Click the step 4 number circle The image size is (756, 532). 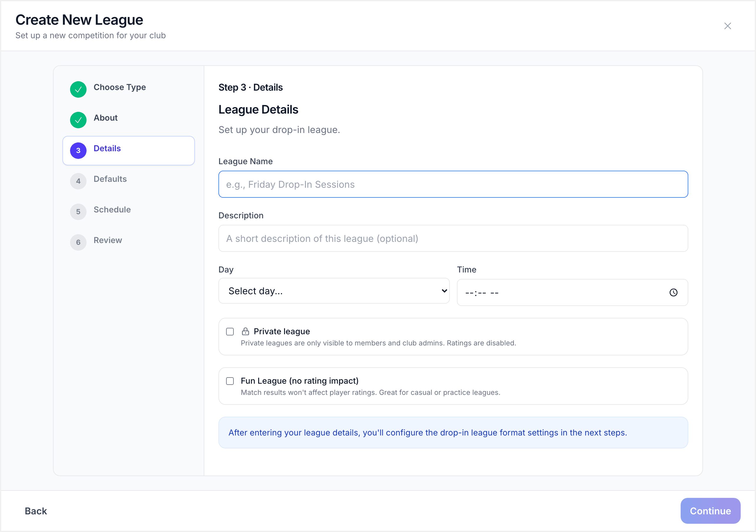[78, 181]
